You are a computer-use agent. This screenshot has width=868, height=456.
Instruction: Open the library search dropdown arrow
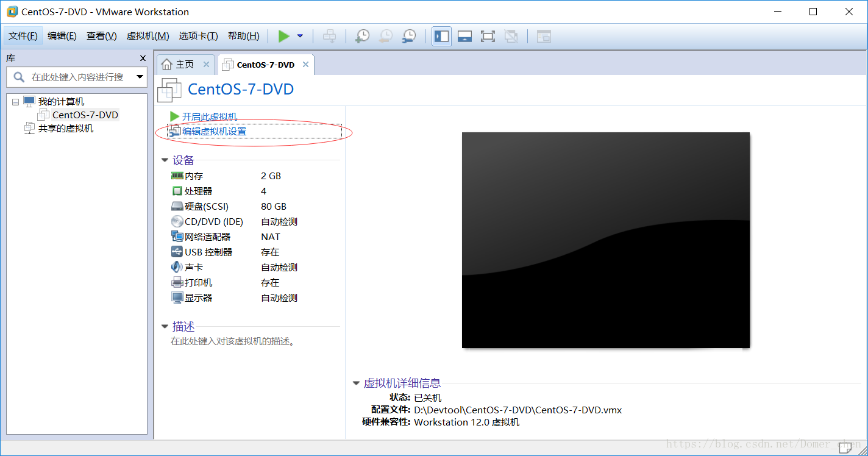[140, 77]
